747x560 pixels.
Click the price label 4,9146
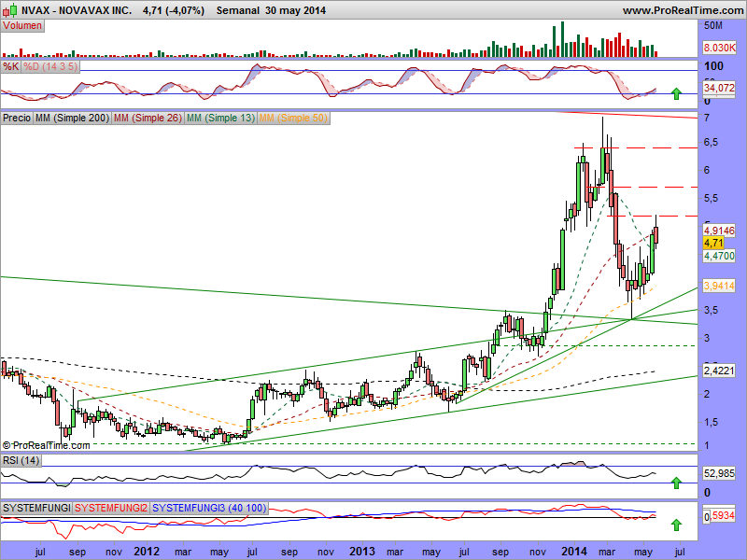[719, 231]
